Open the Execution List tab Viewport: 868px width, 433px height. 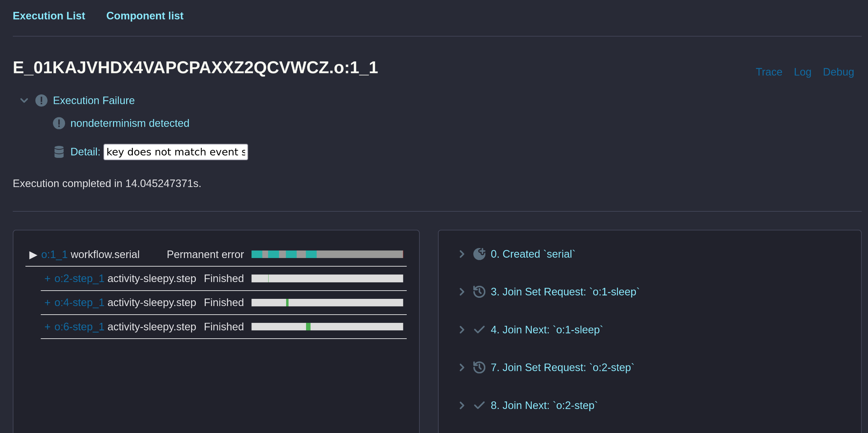[49, 16]
